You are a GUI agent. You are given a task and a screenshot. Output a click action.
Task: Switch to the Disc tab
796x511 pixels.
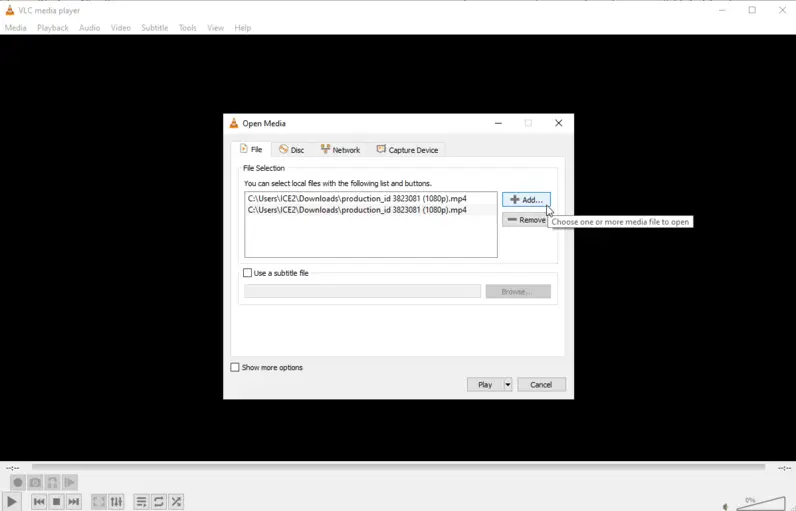point(292,150)
